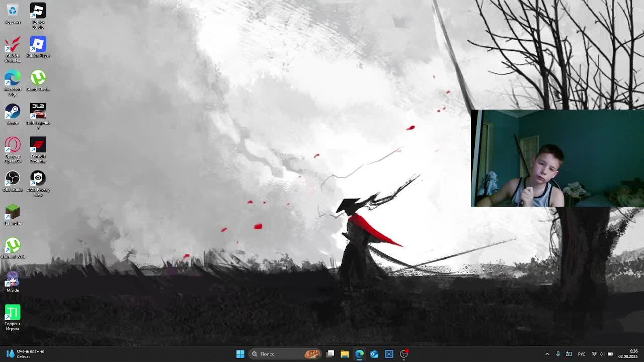Open the blue framed-square app in taskbar
This screenshot has height=362, width=644.
point(389,354)
